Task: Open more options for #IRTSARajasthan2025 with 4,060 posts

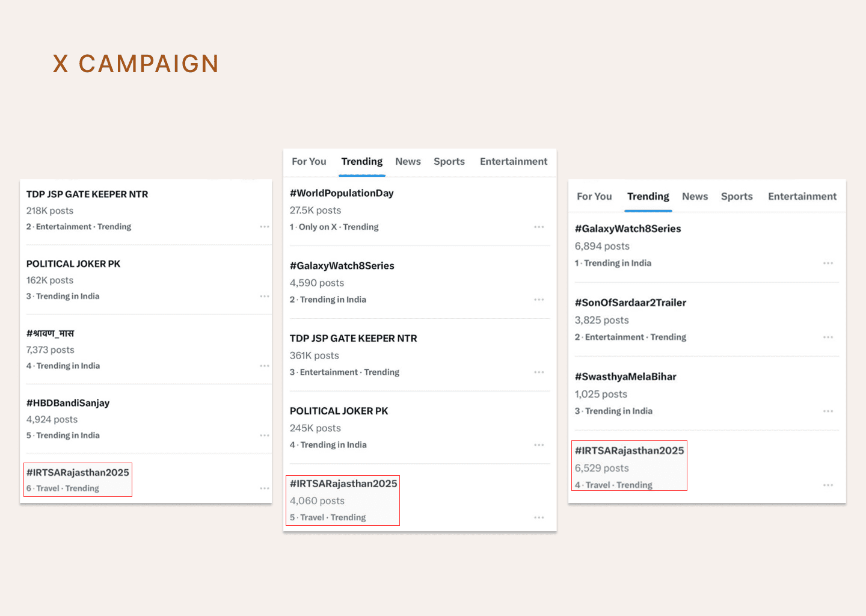Action: [x=539, y=517]
